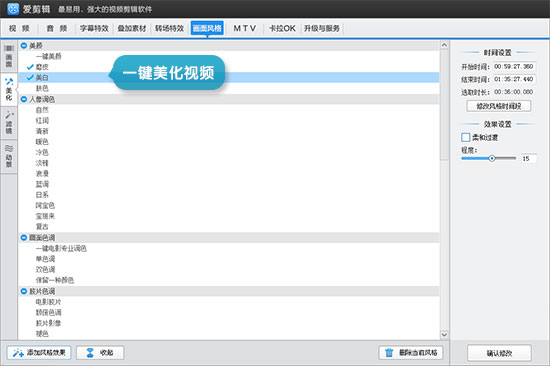Click the style list scrollbar thumb

click(x=444, y=105)
